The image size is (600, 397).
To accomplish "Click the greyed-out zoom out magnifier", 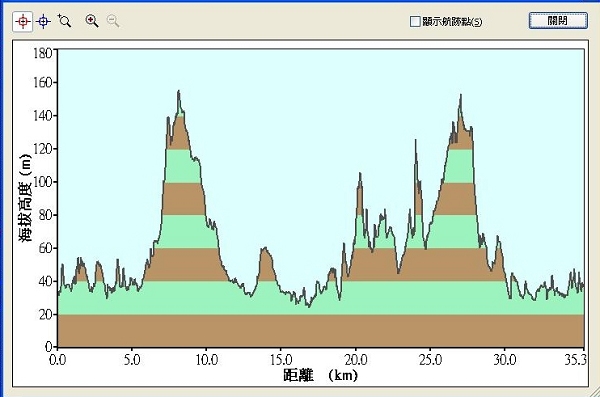I will tap(113, 21).
